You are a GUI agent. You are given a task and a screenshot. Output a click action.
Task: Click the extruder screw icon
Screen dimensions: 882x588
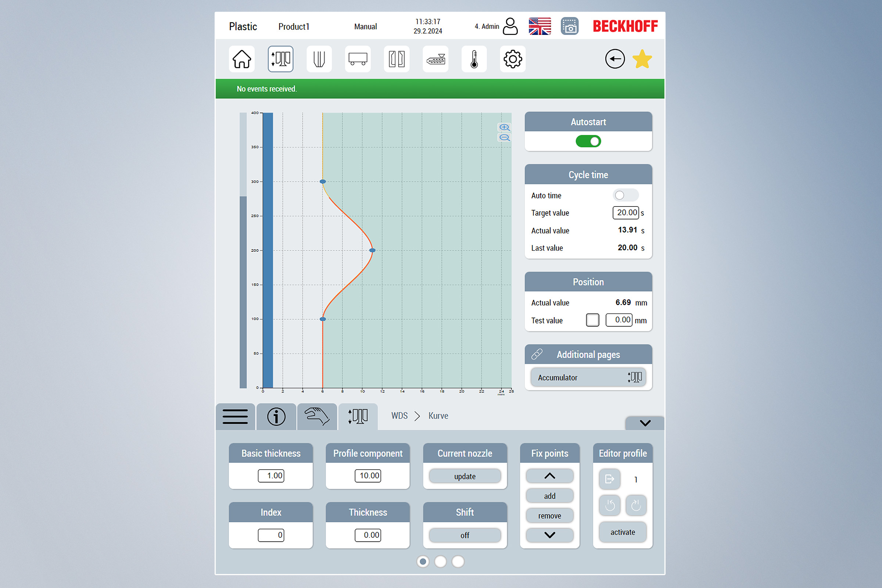(x=435, y=59)
